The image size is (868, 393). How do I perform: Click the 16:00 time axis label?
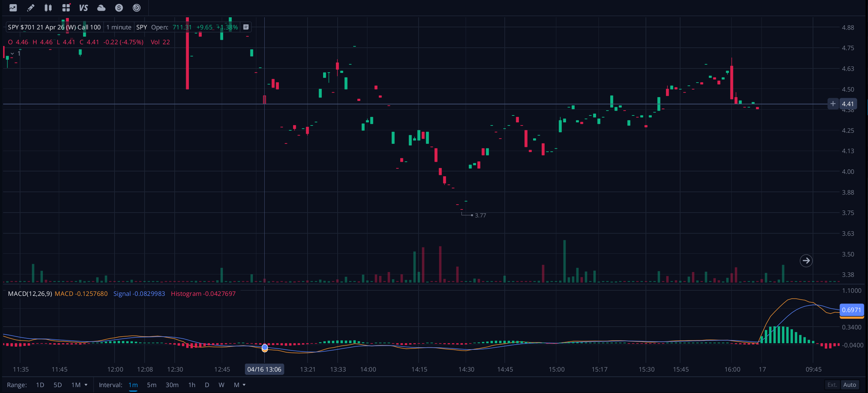click(732, 369)
